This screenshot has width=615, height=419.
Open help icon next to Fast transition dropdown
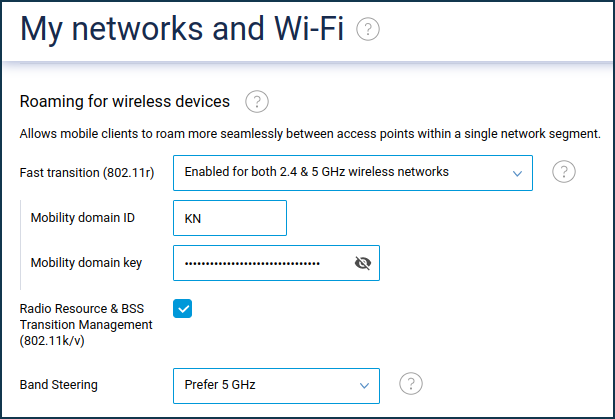564,172
